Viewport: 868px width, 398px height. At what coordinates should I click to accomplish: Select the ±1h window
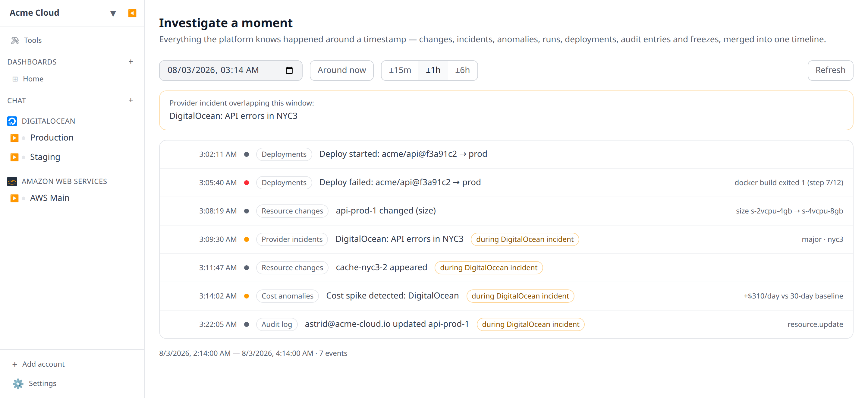[433, 71]
